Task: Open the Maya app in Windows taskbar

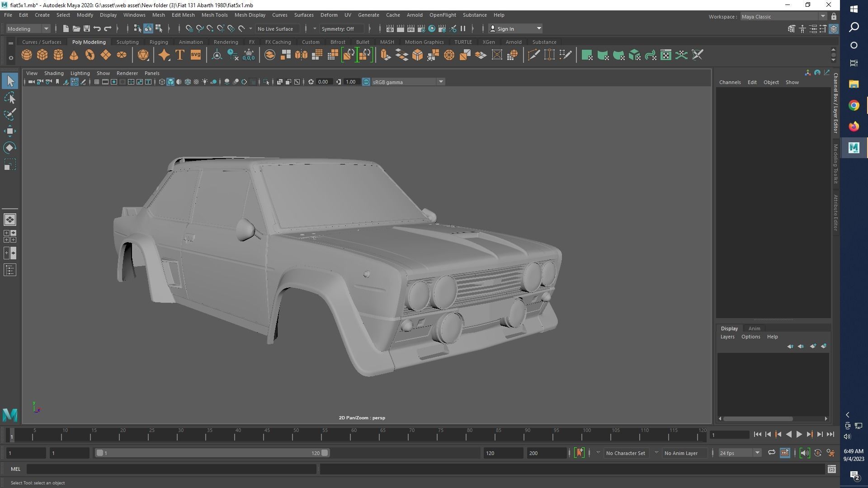Action: 854,148
